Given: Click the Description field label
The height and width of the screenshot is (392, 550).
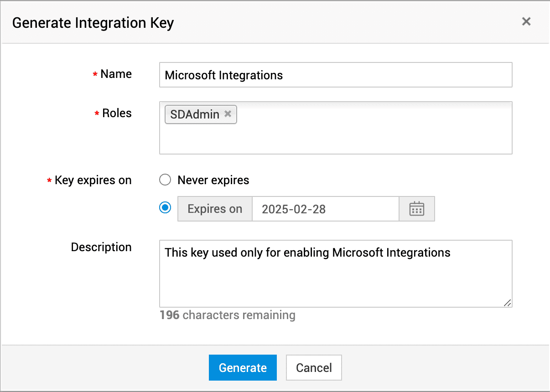Looking at the screenshot, I should [x=101, y=247].
